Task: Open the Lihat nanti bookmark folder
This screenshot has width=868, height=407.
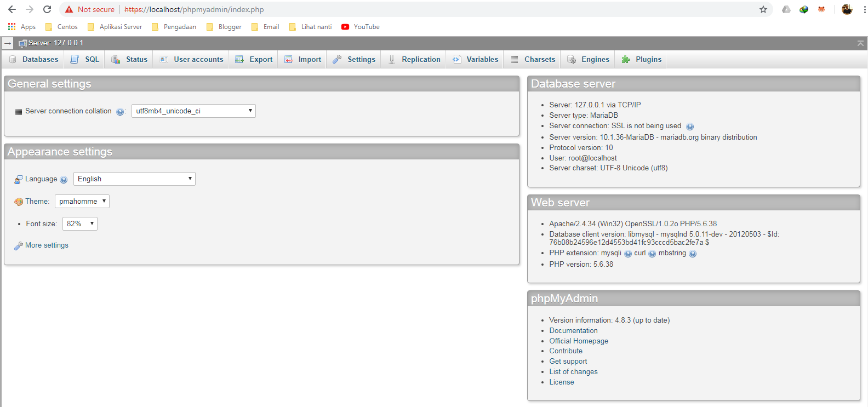Action: pyautogui.click(x=310, y=27)
